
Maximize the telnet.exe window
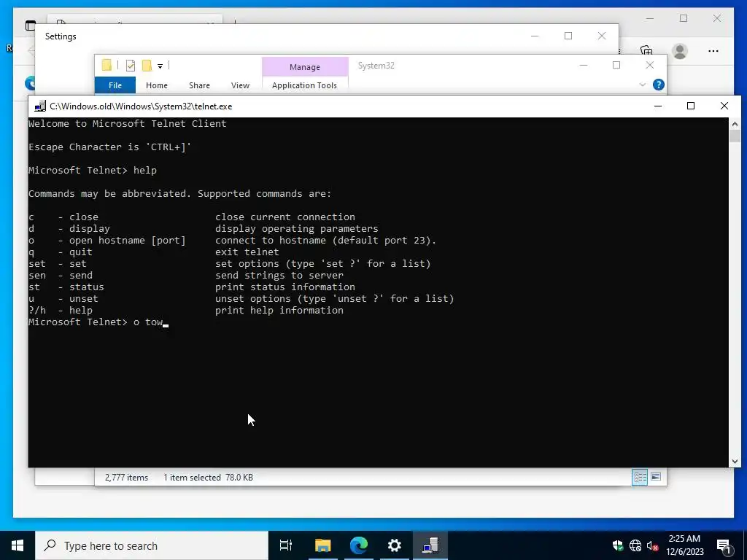[690, 106]
